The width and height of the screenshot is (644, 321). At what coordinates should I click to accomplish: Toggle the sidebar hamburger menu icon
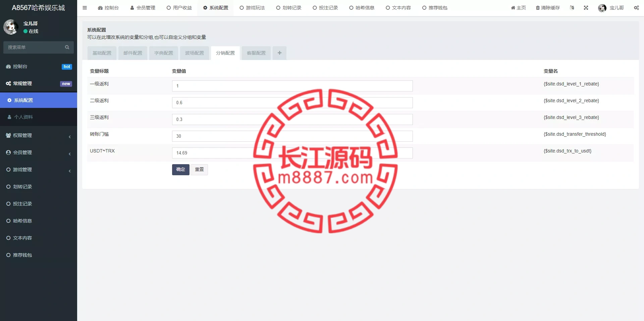click(85, 8)
